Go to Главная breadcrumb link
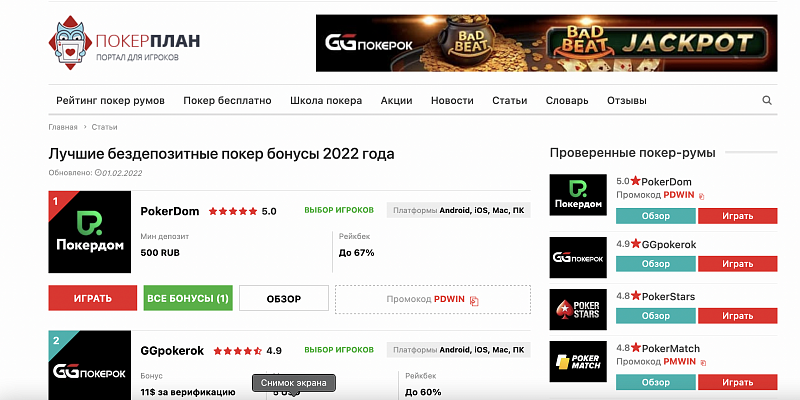This screenshot has height=400, width=800. click(63, 127)
